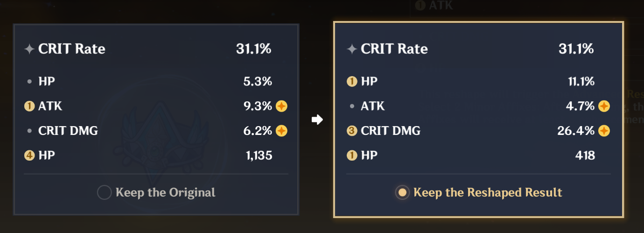Click the original HP 5.3% substat row
Screen dimensions: 644x233
click(x=156, y=82)
